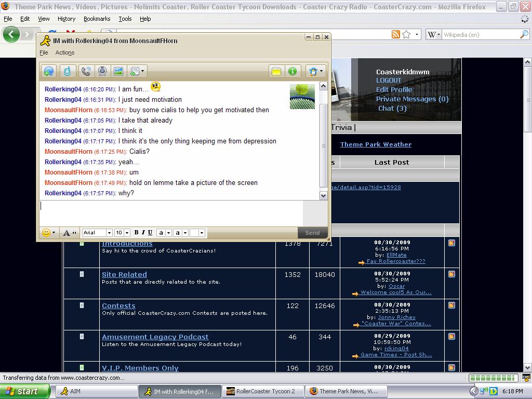Click the buddy tennis ball avatar

click(302, 97)
